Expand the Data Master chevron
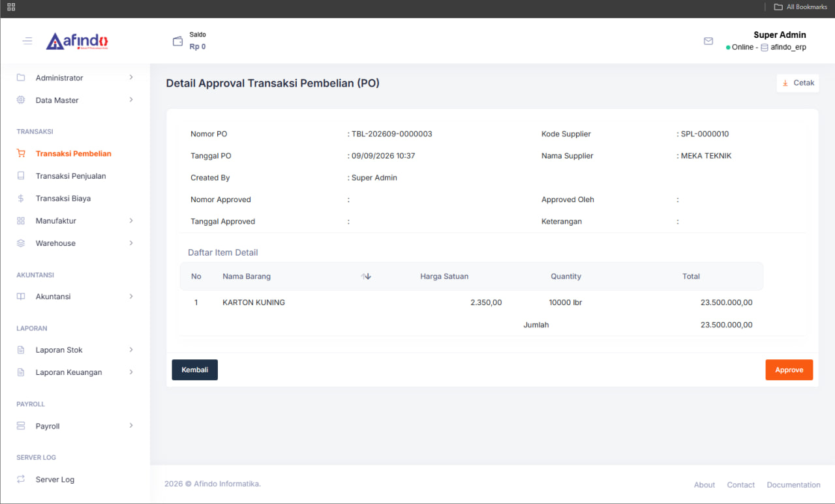 (x=131, y=100)
